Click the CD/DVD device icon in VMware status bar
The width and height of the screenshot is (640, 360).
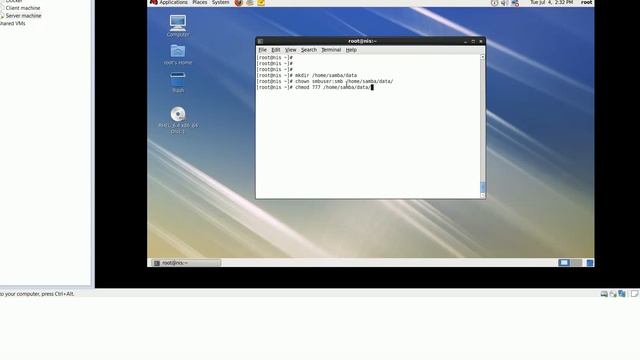613,294
